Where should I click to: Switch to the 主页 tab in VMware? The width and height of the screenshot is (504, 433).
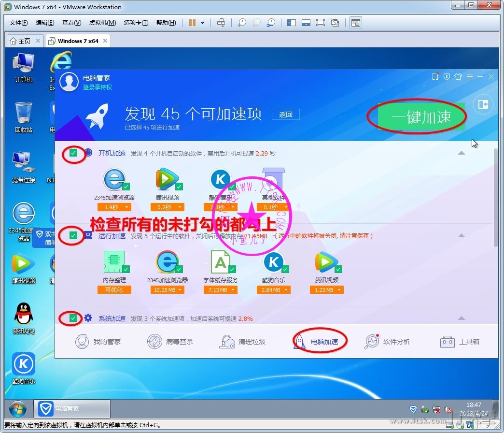click(20, 41)
